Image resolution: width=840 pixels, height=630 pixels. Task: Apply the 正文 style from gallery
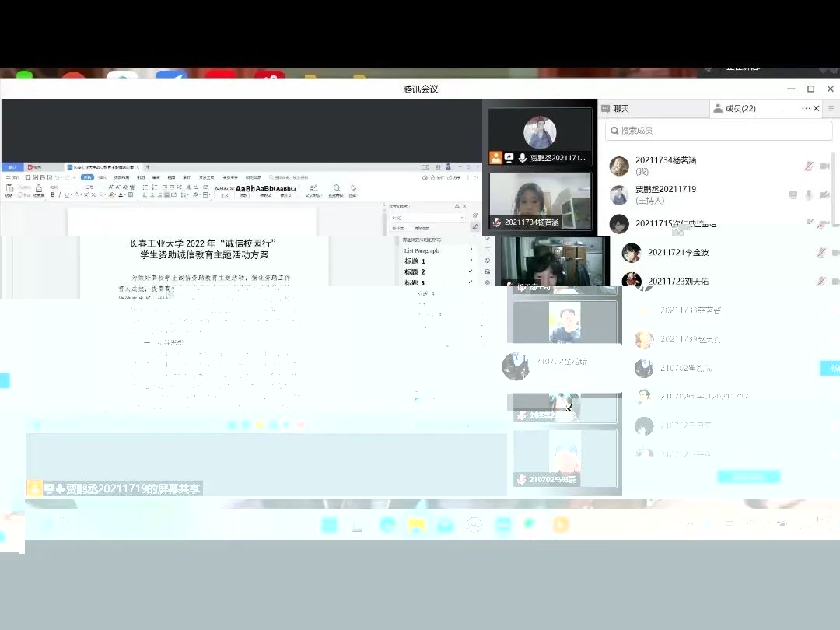pyautogui.click(x=225, y=191)
